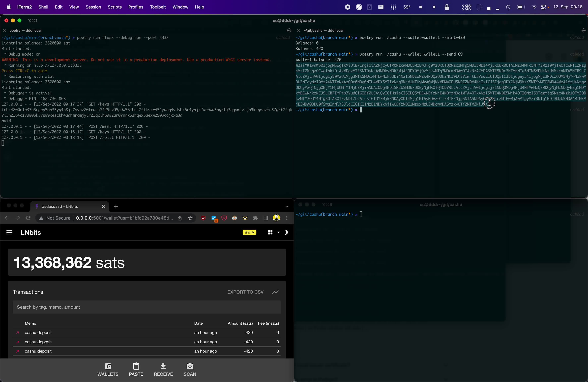Open the Firefox profile avatar icon
This screenshot has height=382, width=588.
[x=276, y=218]
